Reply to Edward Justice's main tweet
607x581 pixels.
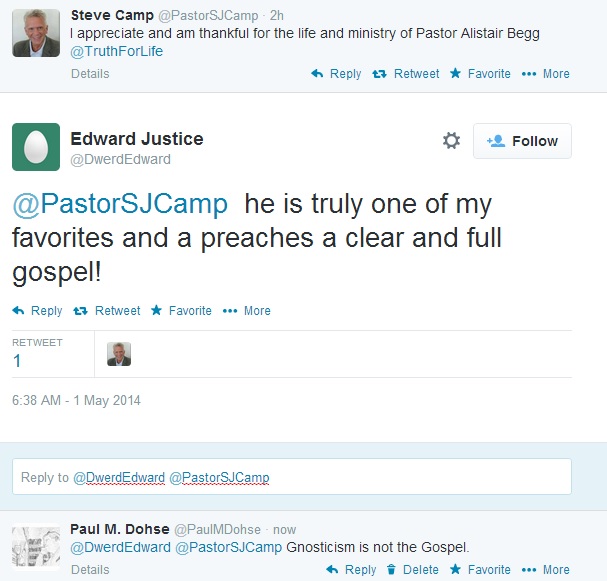[37, 311]
